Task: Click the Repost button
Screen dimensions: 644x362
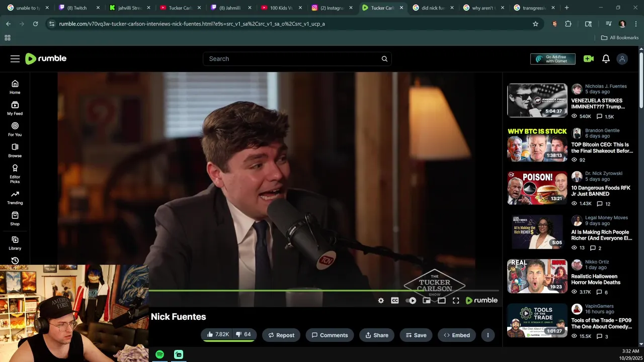Action: [281, 335]
